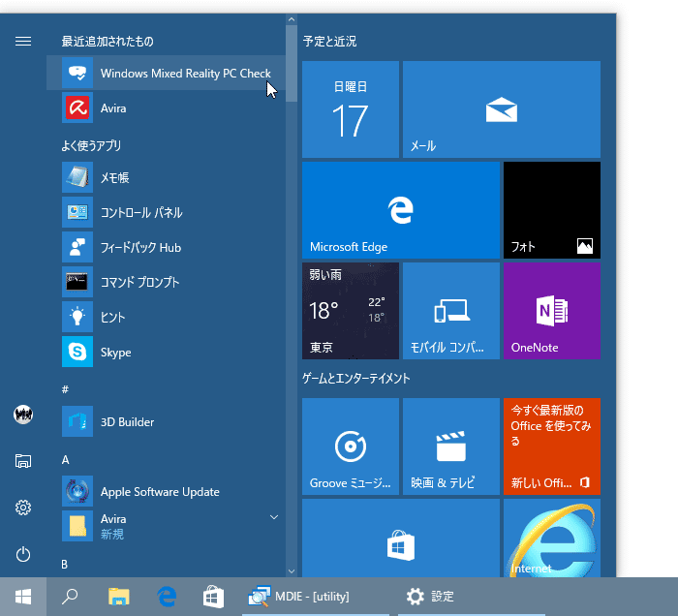Open the ヒント tips app
Image resolution: width=678 pixels, height=616 pixels.
166,317
